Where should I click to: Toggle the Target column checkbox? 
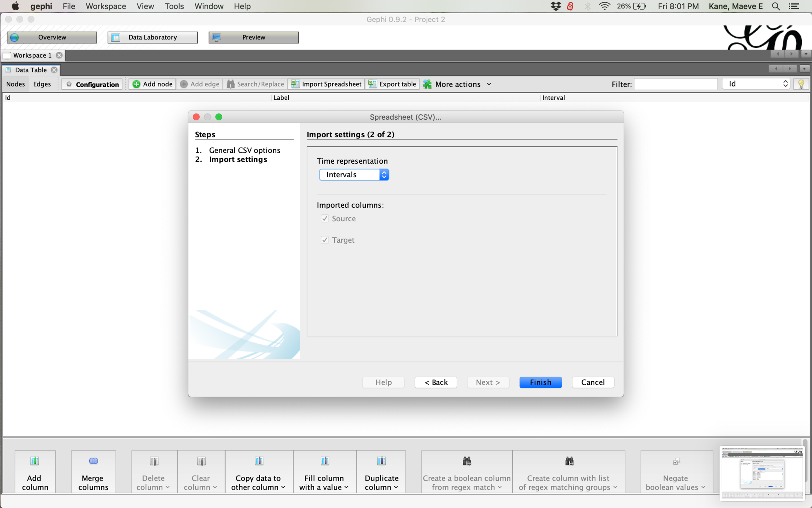(325, 240)
